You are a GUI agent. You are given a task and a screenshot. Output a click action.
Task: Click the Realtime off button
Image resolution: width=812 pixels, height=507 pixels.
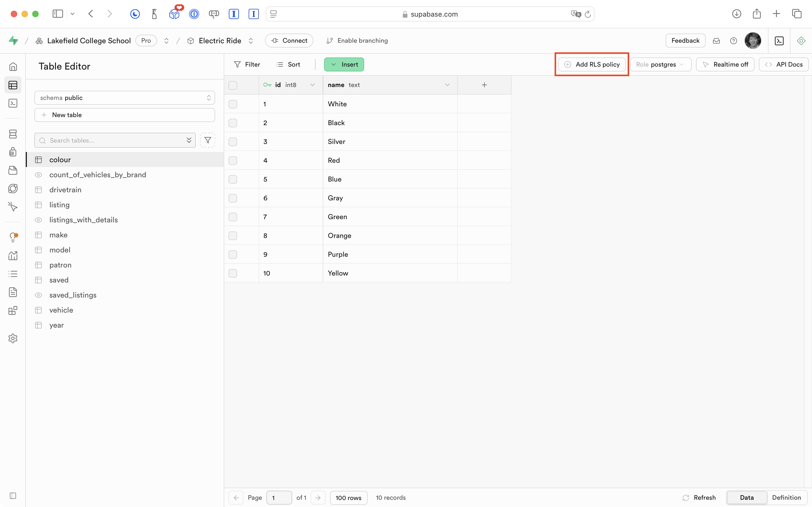725,64
